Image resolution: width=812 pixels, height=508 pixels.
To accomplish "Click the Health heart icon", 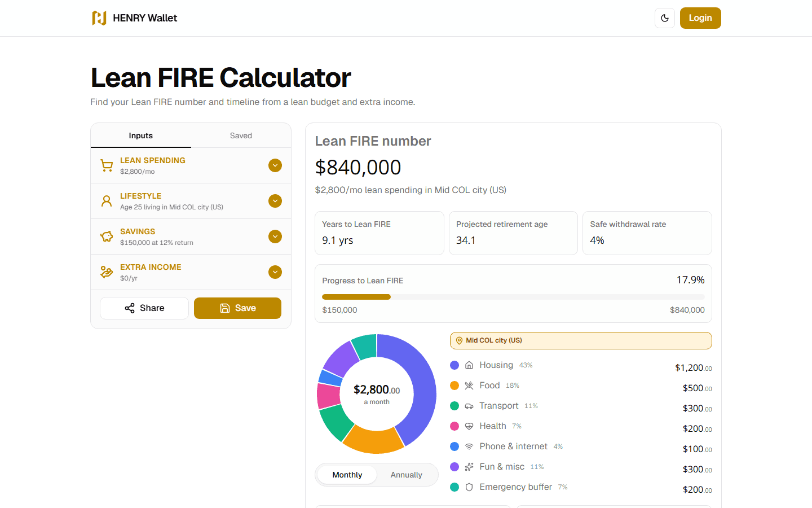I will pyautogui.click(x=469, y=426).
